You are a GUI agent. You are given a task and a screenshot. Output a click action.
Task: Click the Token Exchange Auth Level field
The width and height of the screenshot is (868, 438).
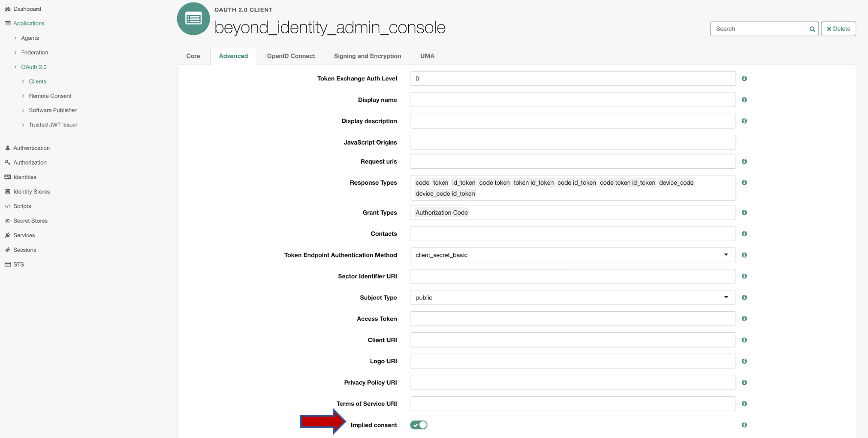(x=573, y=79)
